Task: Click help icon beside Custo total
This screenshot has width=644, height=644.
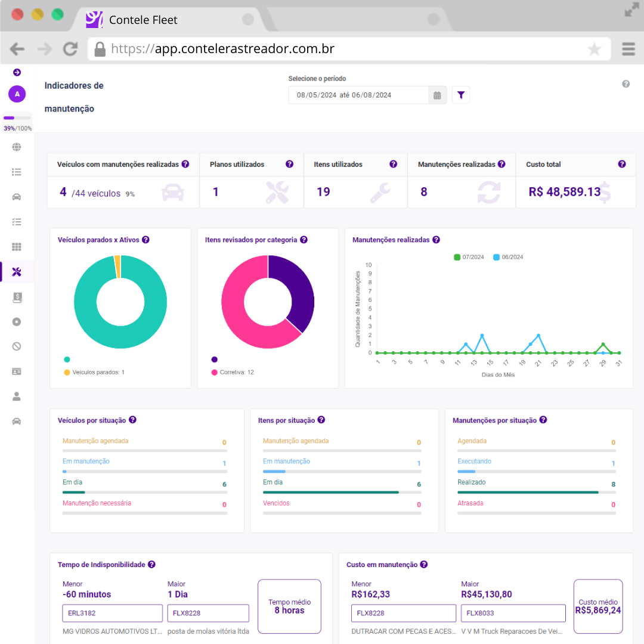Action: [622, 164]
